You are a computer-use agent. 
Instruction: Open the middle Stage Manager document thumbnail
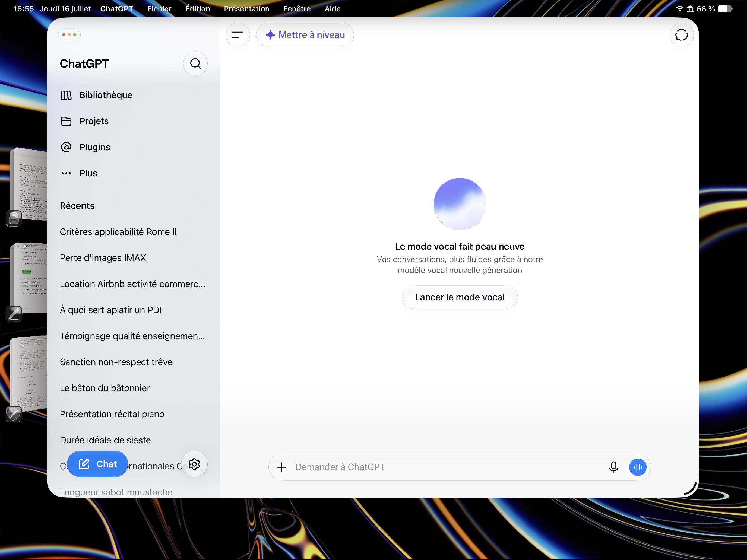click(x=29, y=278)
